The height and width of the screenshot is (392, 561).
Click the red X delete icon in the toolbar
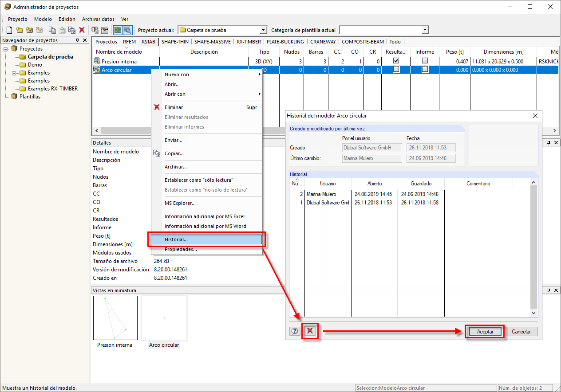click(x=81, y=30)
